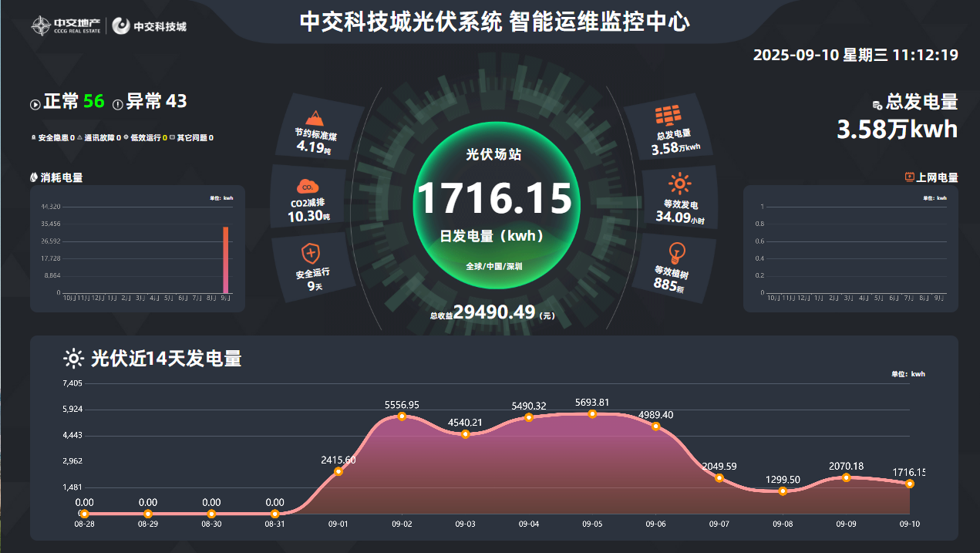Click the 09-02 data point 5556.95
Viewport: 980px width, 553px height.
402,416
